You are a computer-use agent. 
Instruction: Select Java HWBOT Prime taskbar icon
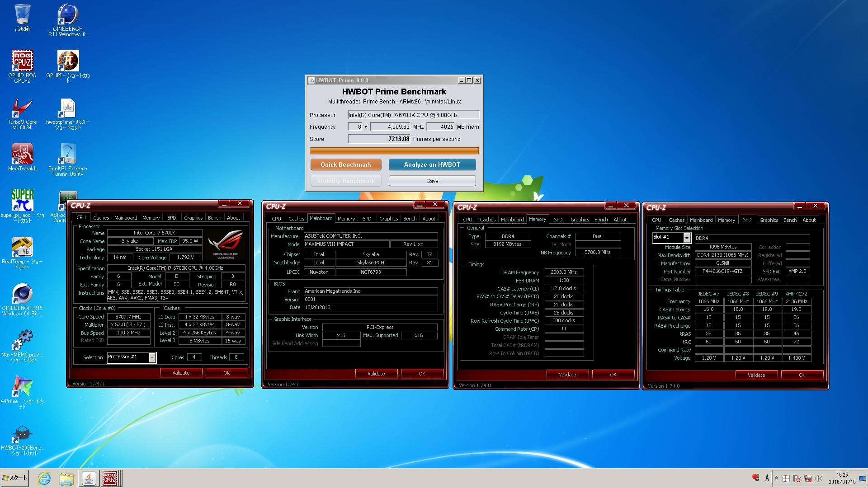pyautogui.click(x=89, y=479)
